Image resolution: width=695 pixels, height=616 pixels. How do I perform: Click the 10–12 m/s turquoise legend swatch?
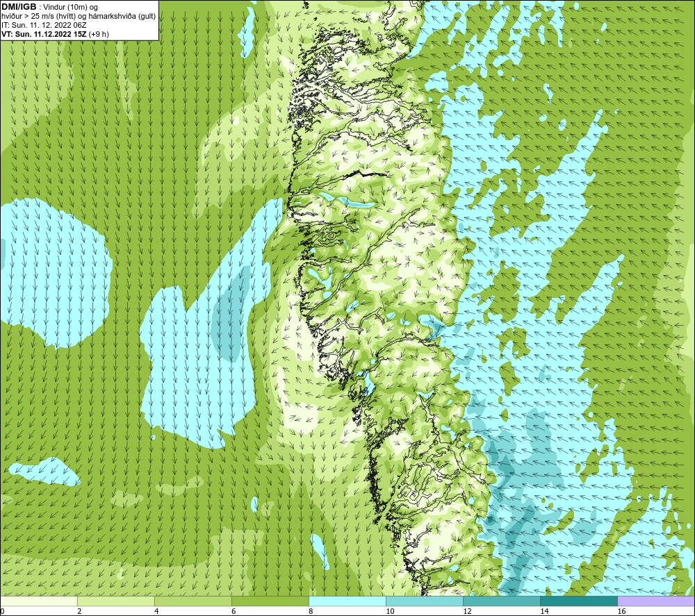click(424, 601)
